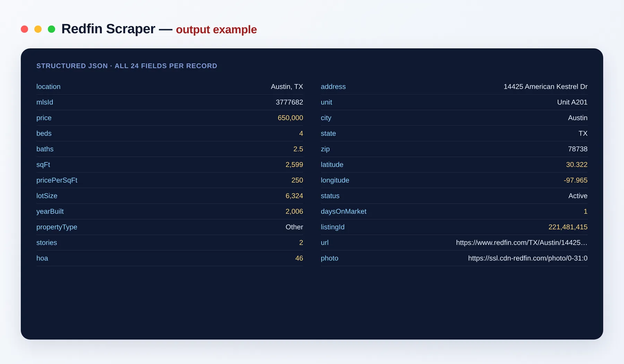Click the mlsId value '3777682'
624x364 pixels.
[289, 102]
